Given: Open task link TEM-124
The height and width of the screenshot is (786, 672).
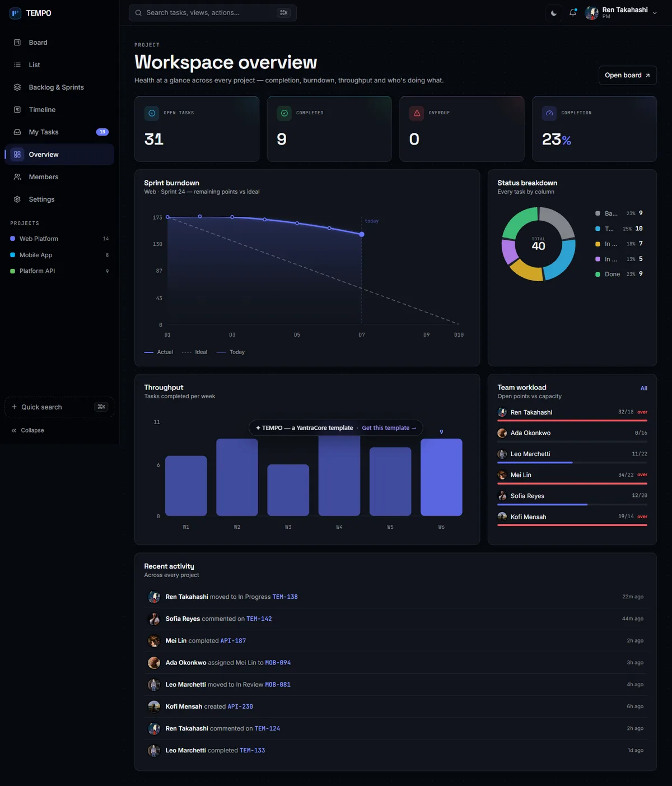Looking at the screenshot, I should click(268, 729).
